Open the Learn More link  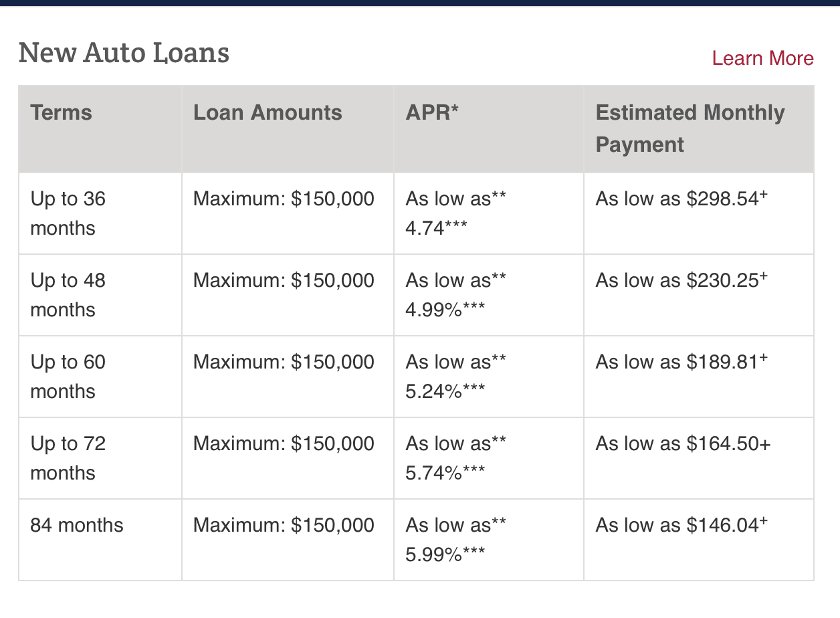point(762,58)
